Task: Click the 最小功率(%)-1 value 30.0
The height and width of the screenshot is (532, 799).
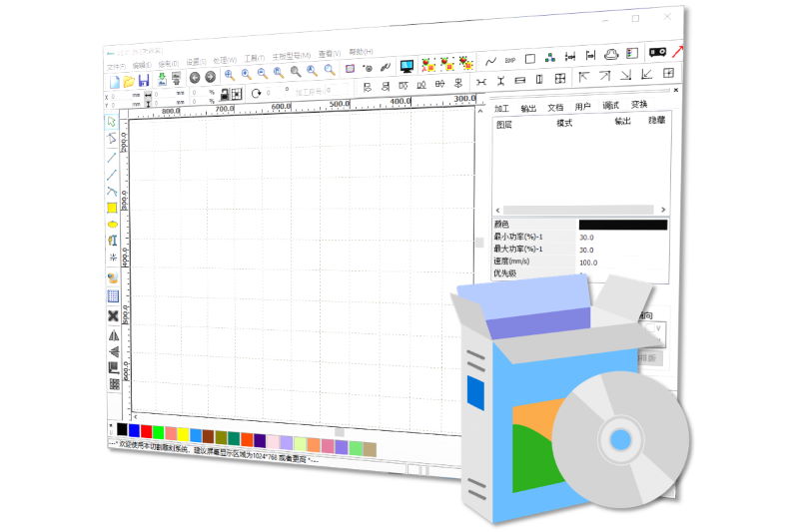Action: point(586,238)
